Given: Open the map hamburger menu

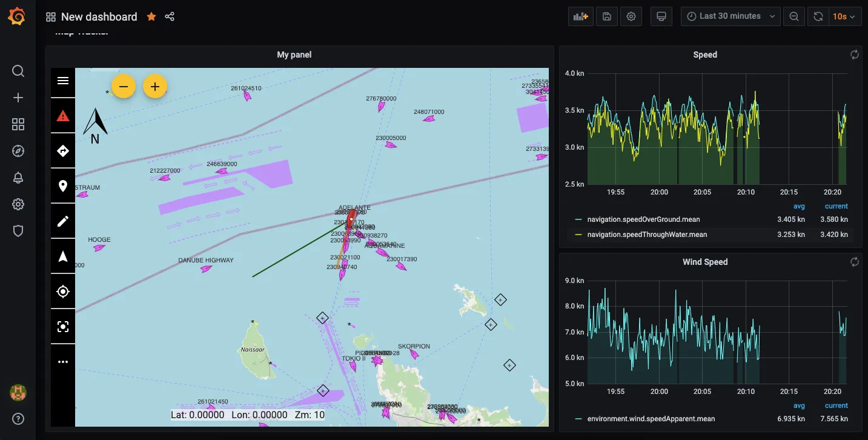Looking at the screenshot, I should 63,81.
